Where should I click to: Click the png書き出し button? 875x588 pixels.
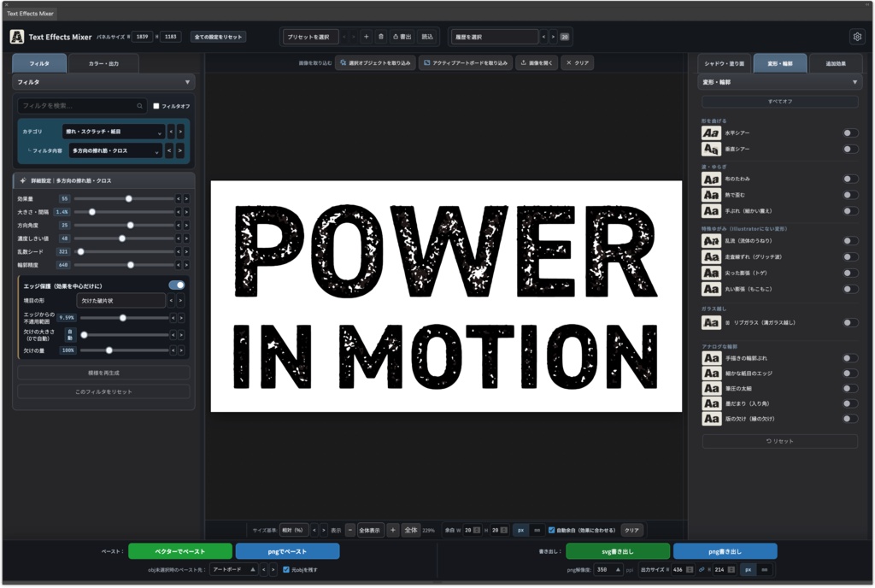pos(725,551)
